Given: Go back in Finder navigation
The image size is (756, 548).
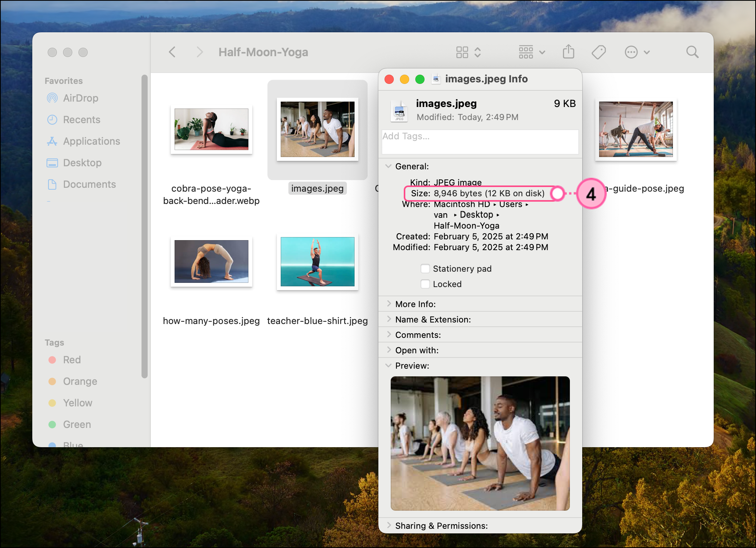Looking at the screenshot, I should coord(172,52).
